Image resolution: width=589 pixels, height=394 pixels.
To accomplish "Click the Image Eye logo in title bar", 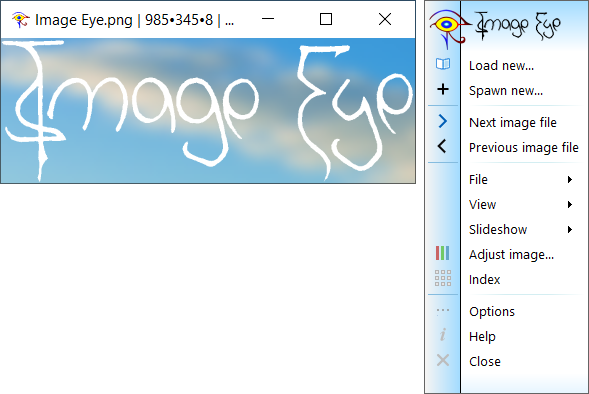I will 20,20.
